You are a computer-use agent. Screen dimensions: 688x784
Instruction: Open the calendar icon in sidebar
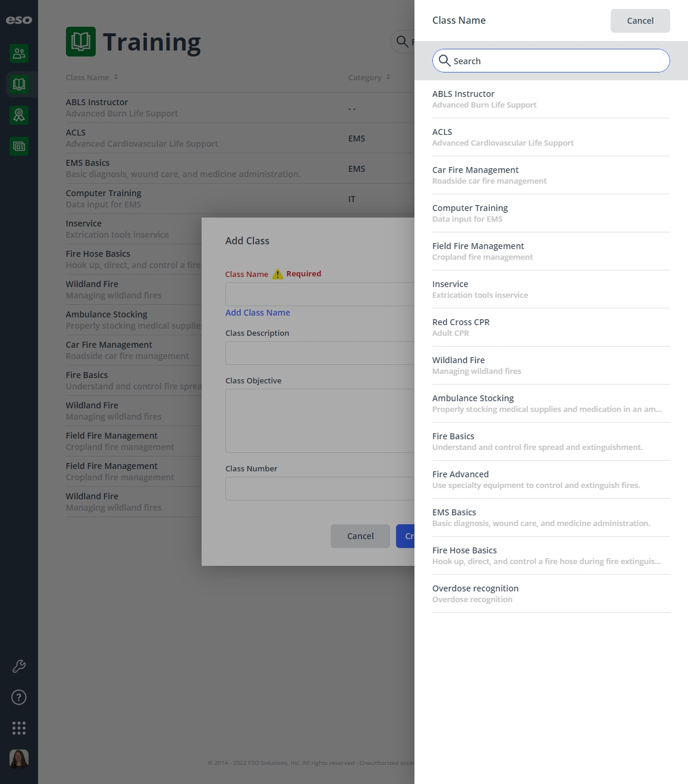[x=19, y=146]
